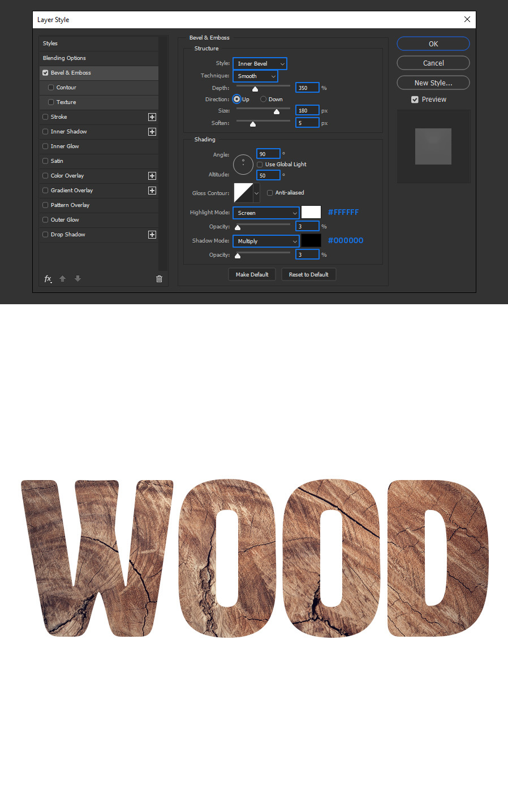508x812 pixels.
Task: Open the fx effects menu icon
Action: [x=48, y=279]
